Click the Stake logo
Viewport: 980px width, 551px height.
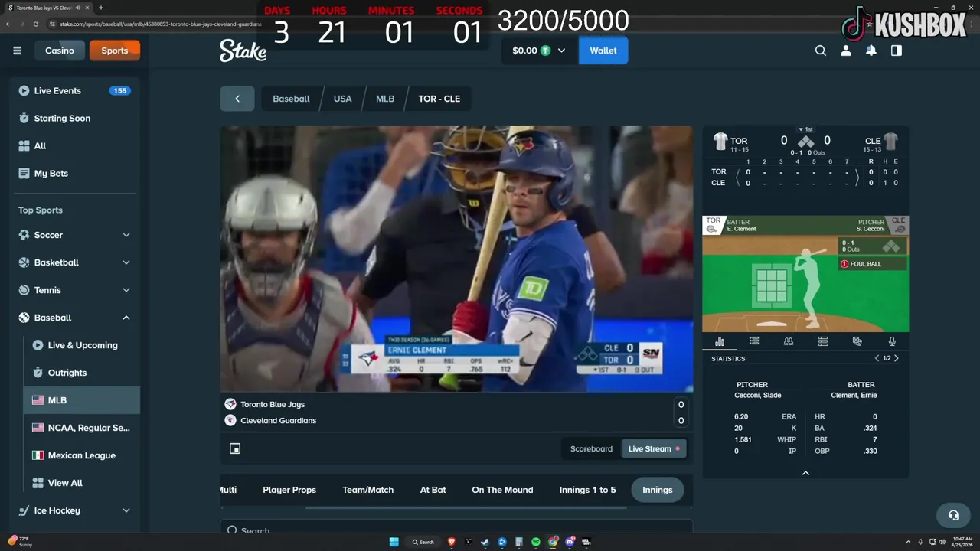[243, 51]
